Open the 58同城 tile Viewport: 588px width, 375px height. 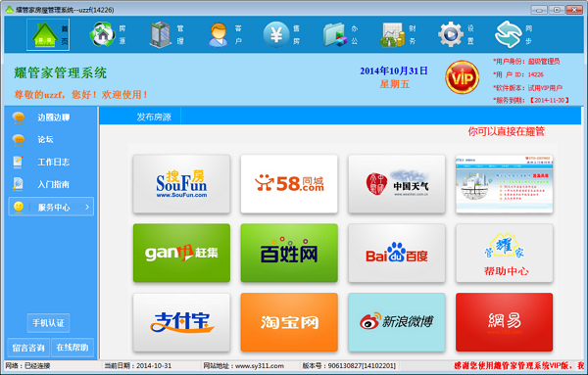[289, 184]
